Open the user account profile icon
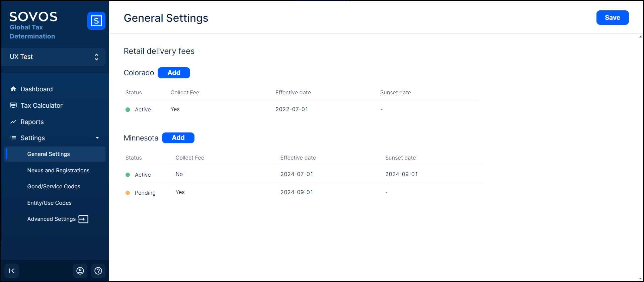Image resolution: width=644 pixels, height=282 pixels. [x=80, y=271]
